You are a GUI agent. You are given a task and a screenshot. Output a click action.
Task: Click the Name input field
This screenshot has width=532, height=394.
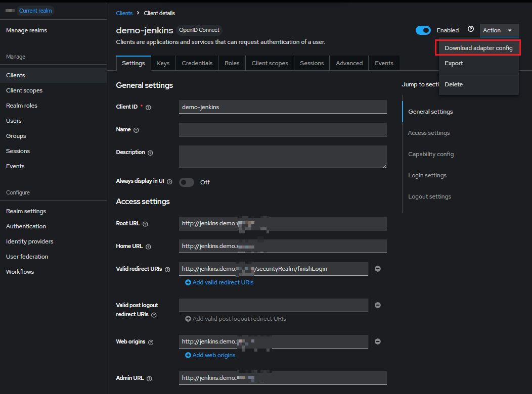click(x=283, y=129)
